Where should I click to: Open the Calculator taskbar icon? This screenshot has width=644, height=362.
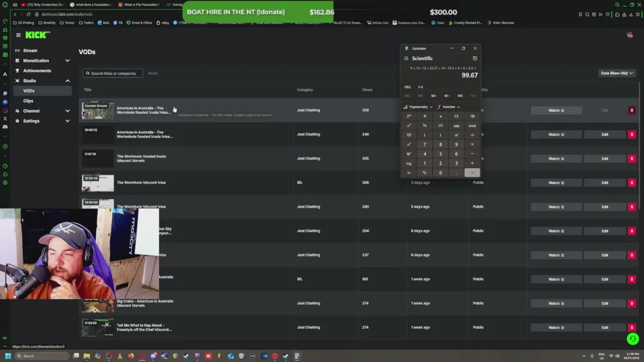coord(297,356)
